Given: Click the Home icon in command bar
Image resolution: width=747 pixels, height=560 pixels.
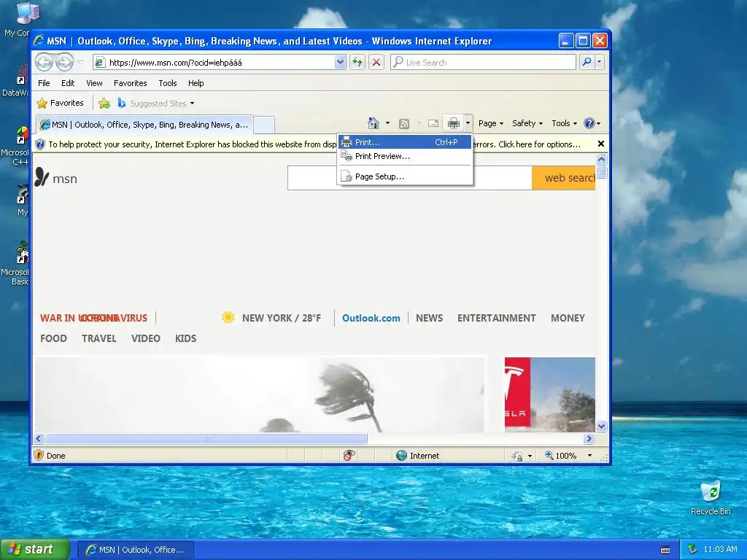Looking at the screenshot, I should point(373,123).
